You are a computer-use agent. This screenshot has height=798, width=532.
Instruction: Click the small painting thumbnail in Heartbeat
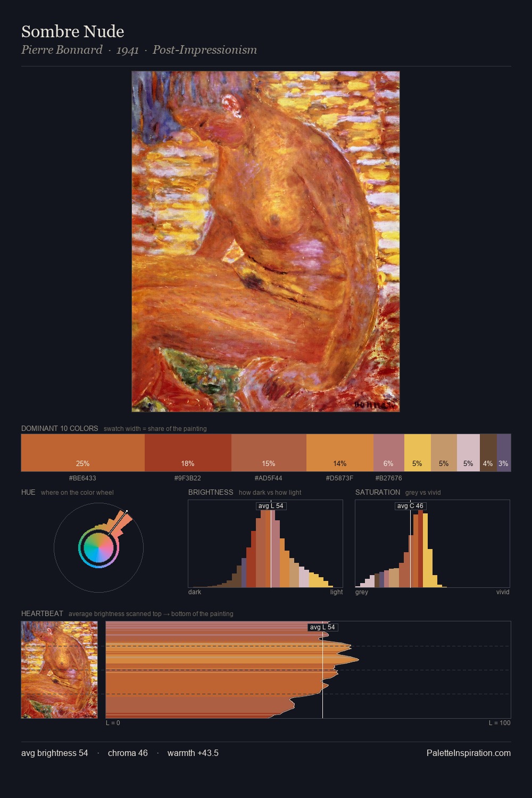pos(60,670)
